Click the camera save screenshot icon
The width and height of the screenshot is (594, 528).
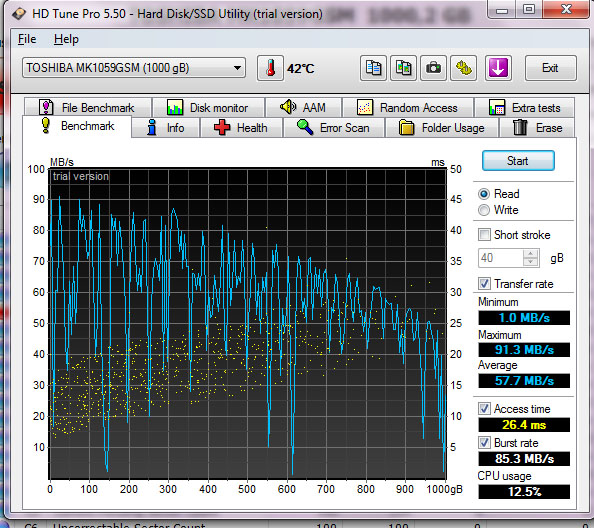[x=433, y=68]
